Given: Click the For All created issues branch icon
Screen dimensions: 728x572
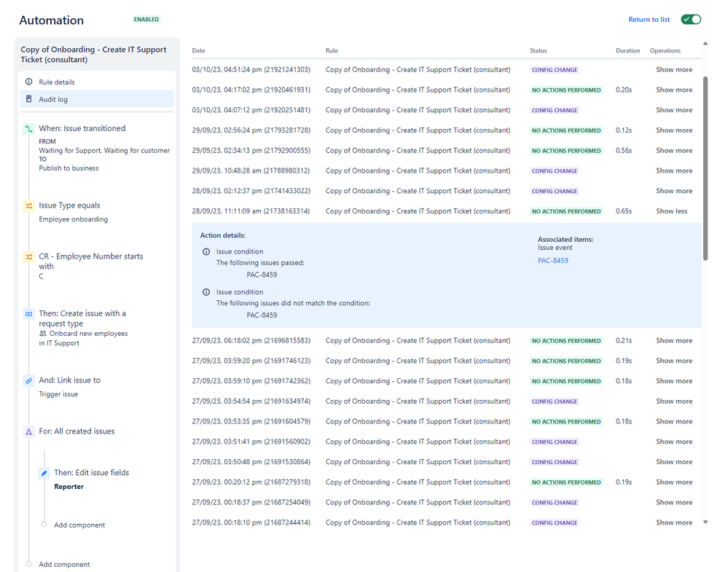Looking at the screenshot, I should [29, 432].
